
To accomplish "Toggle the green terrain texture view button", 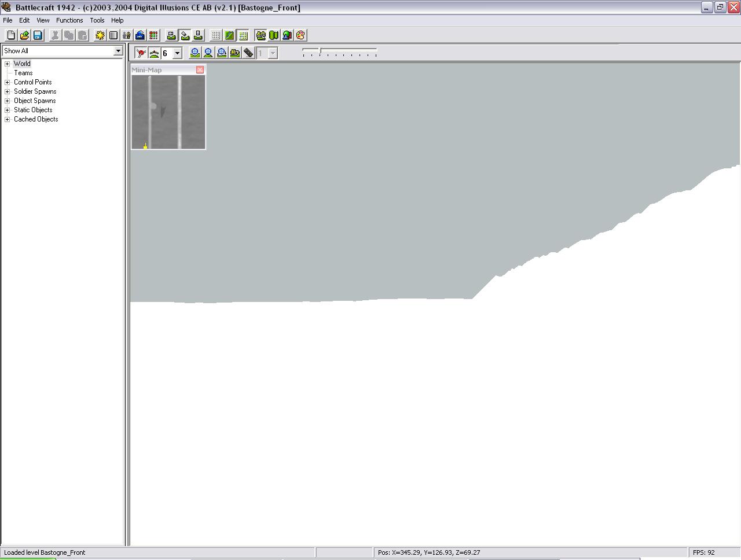I will pyautogui.click(x=229, y=35).
